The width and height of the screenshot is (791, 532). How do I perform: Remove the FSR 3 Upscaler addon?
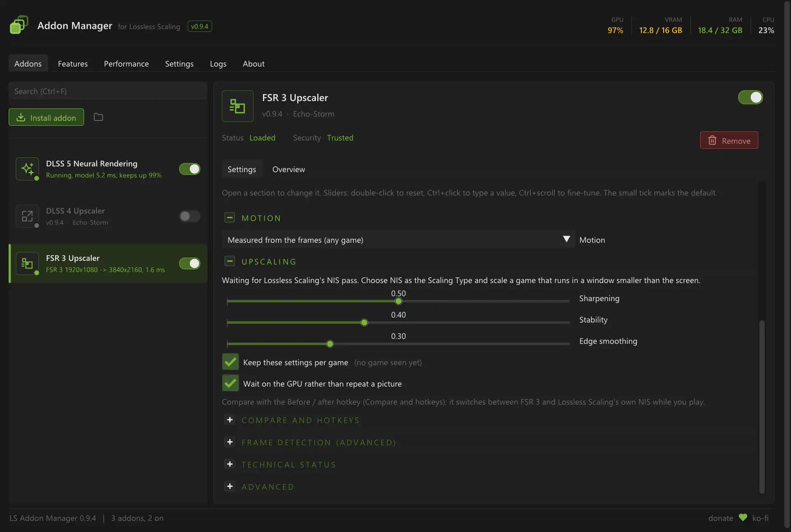click(729, 140)
